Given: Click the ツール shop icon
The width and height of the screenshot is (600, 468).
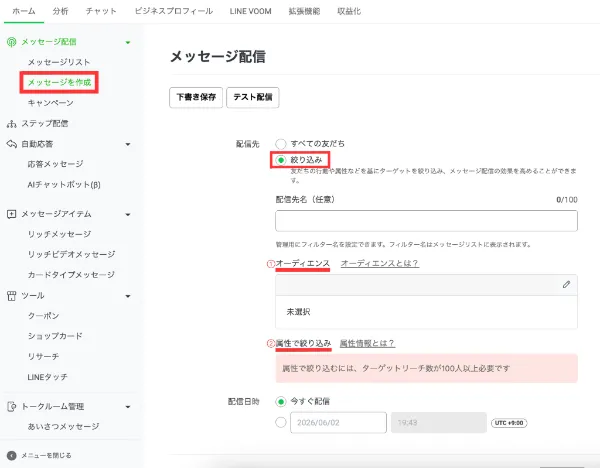Looking at the screenshot, I should (x=11, y=296).
